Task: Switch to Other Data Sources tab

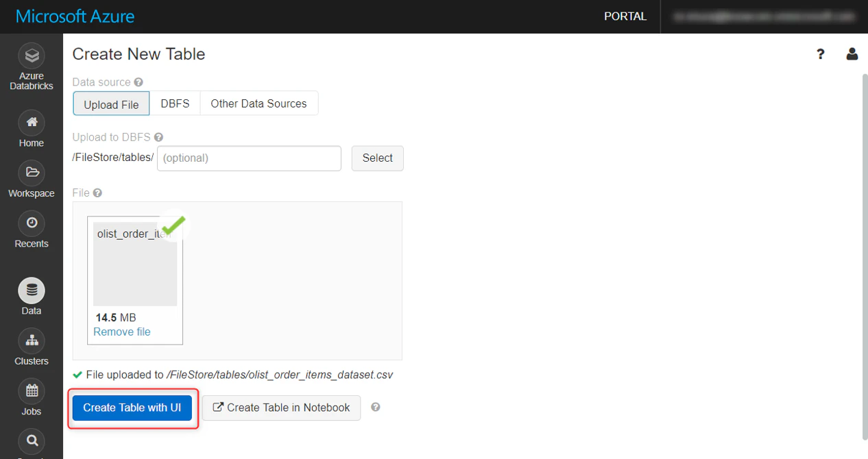Action: [258, 103]
